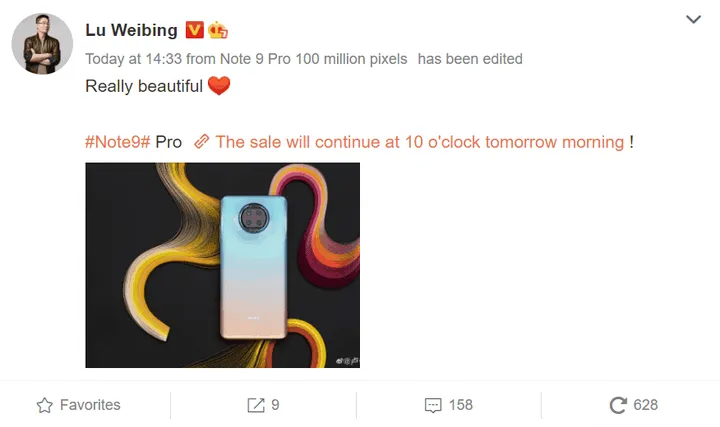The width and height of the screenshot is (720, 427).
Task: Open comments via speech bubble icon
Action: pos(433,405)
